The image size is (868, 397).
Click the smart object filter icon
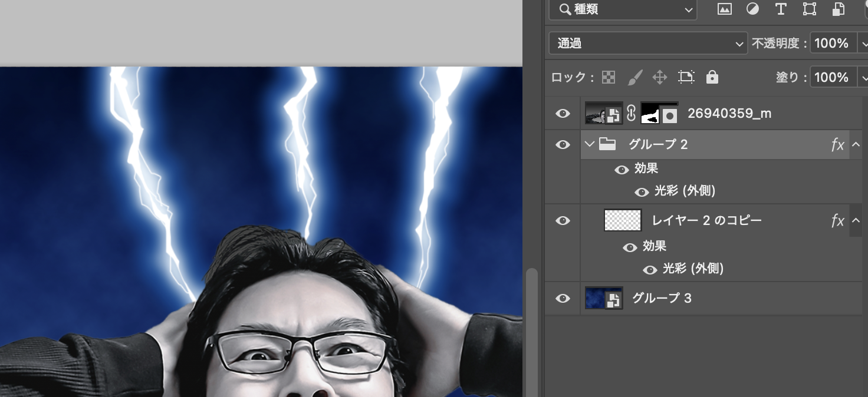click(x=838, y=9)
